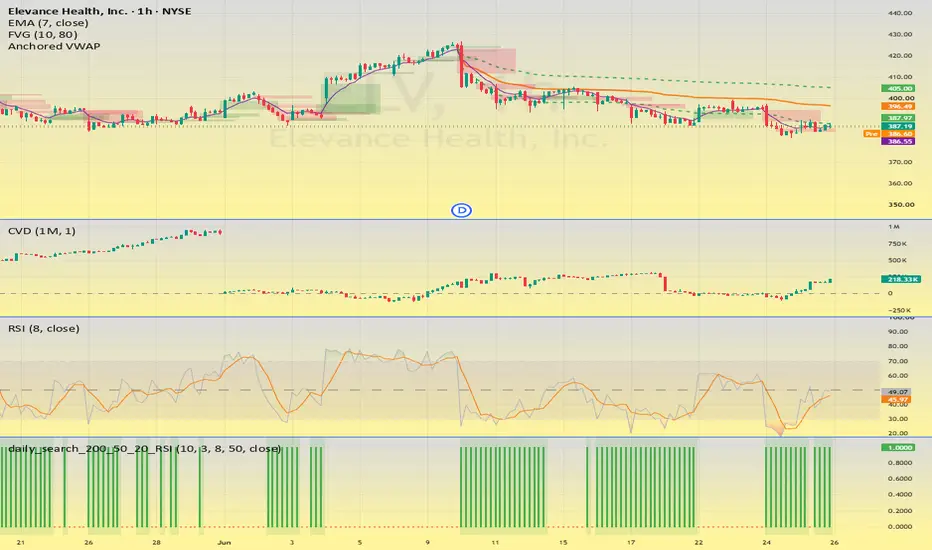Viewport: 932px width, 550px height.
Task: Click date 21 on the time axis
Action: 21,542
